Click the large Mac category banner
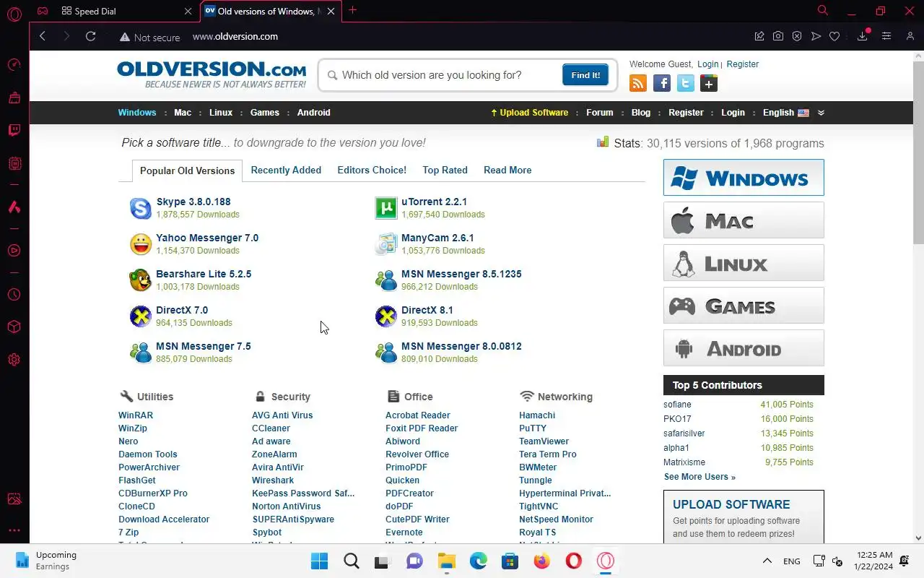The image size is (924, 578). 744,220
